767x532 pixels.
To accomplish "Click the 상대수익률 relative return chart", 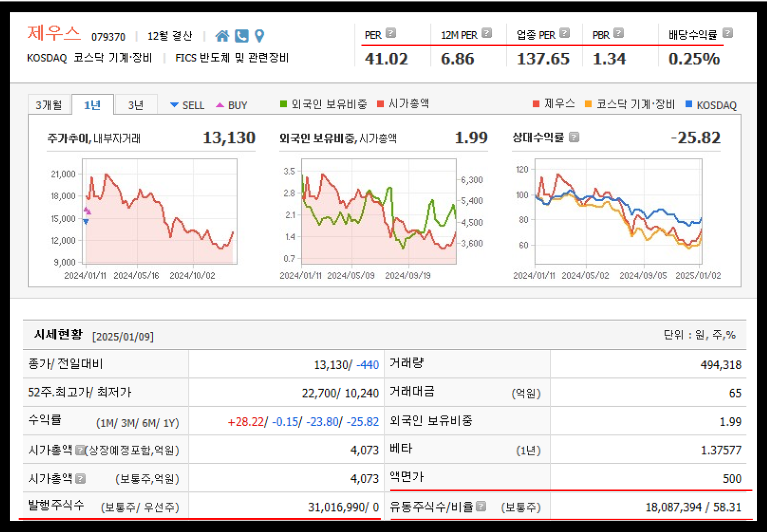I will click(618, 211).
